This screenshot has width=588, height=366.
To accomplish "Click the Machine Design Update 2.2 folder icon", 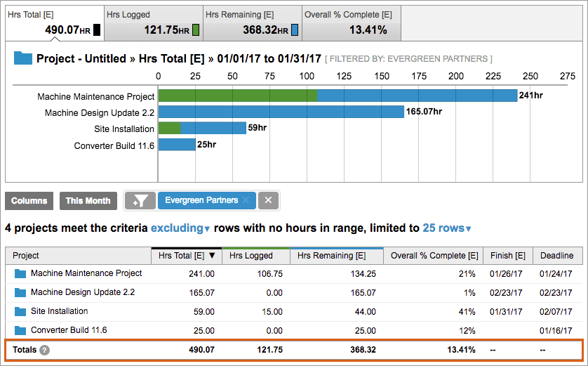I will pos(20,292).
